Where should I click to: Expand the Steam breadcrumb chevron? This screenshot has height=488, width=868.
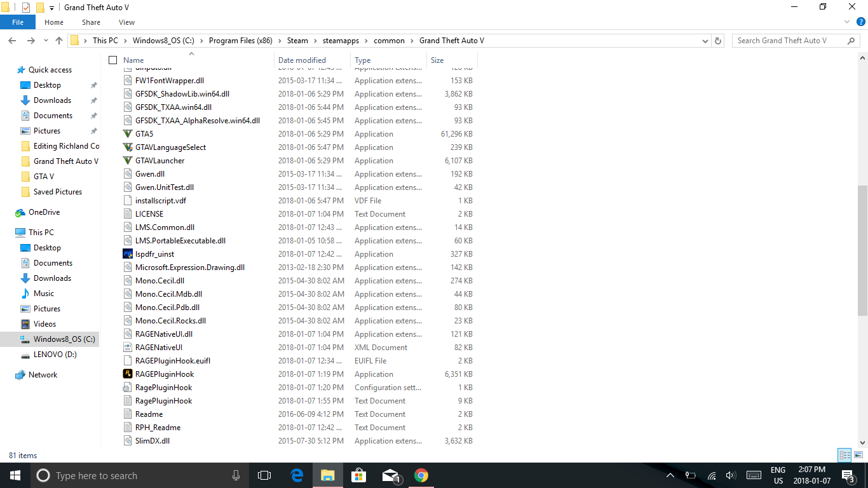pyautogui.click(x=315, y=41)
